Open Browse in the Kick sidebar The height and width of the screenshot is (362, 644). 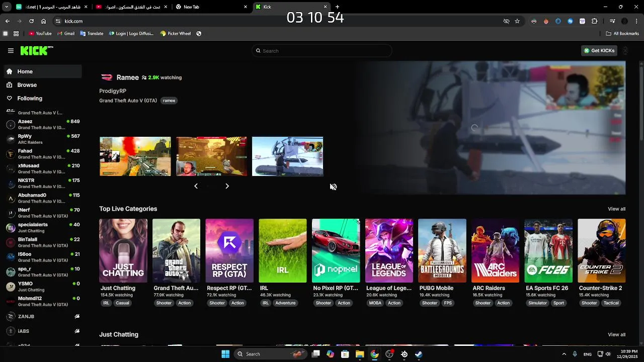coord(43,85)
